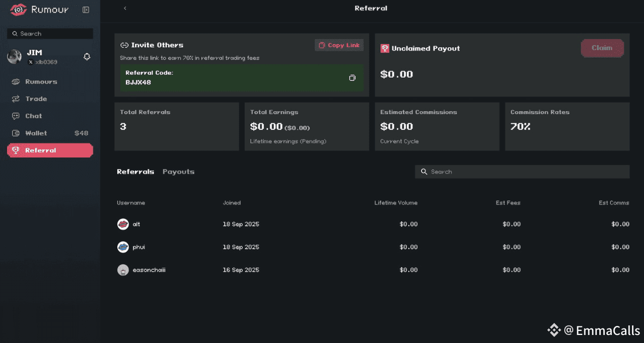Copy referral code BJJX48 with copy icon

pyautogui.click(x=352, y=78)
